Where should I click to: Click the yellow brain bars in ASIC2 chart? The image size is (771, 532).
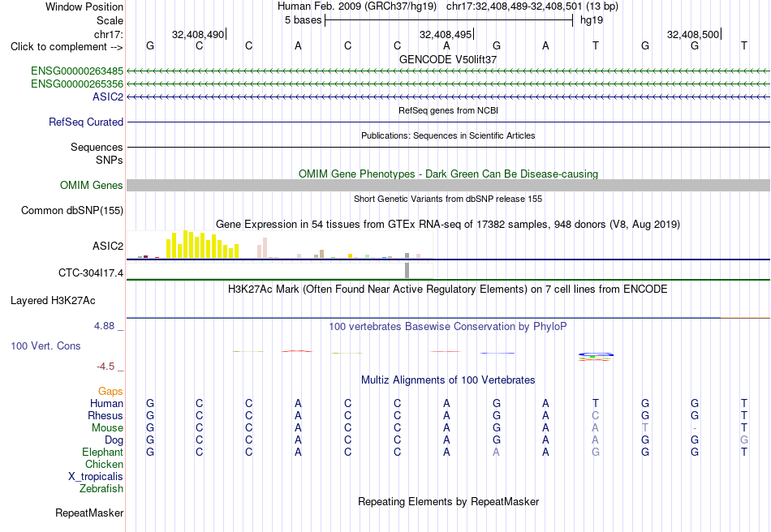tap(203, 245)
